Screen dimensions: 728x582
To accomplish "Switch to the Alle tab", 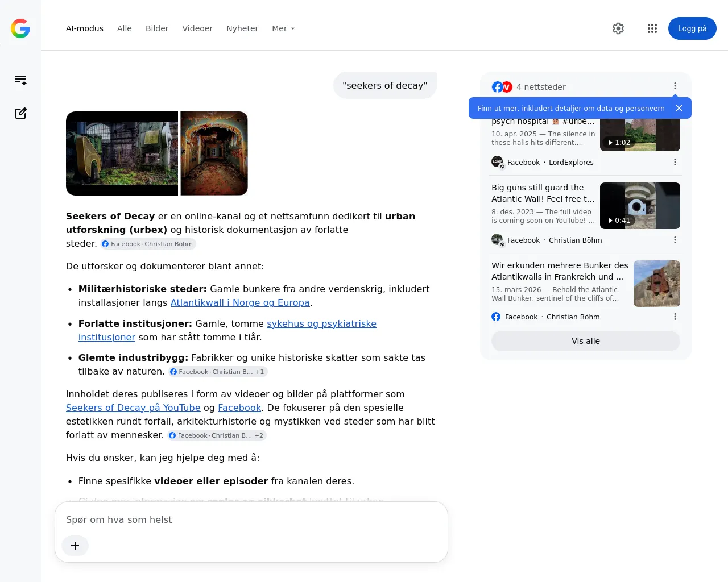I will coord(125,28).
